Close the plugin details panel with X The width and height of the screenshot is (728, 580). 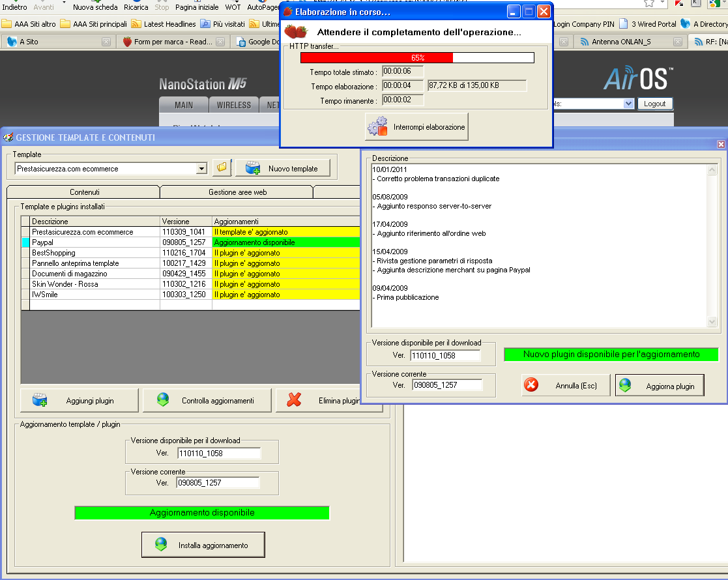(721, 144)
